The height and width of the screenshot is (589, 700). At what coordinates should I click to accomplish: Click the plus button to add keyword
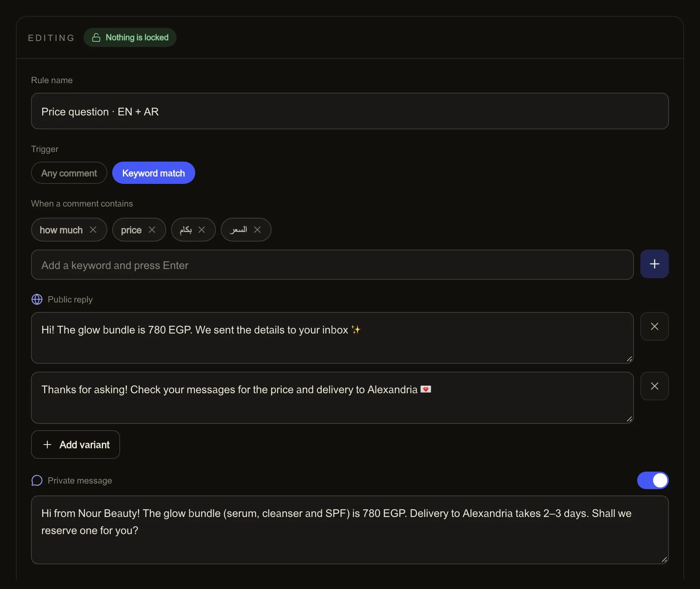(x=654, y=264)
